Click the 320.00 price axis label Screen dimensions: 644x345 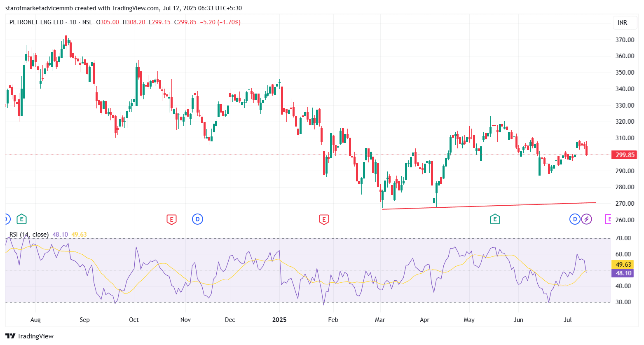pos(625,122)
